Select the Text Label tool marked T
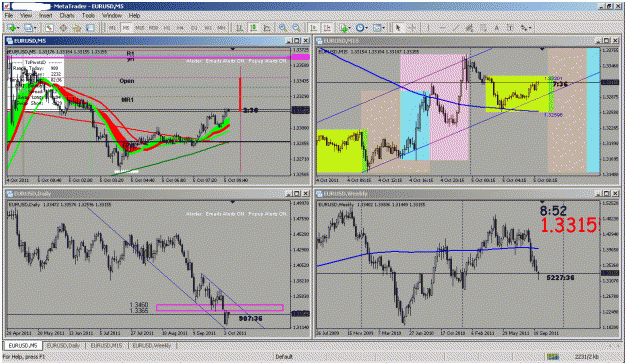This screenshot has height=363, width=625. click(510, 27)
